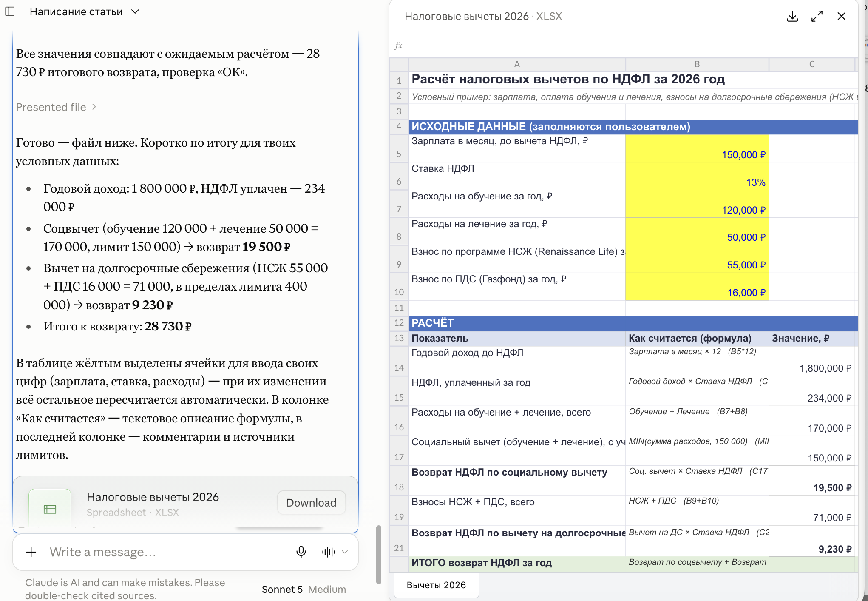The height and width of the screenshot is (601, 868).
Task: Download the XLSX via header download icon
Action: pyautogui.click(x=792, y=17)
